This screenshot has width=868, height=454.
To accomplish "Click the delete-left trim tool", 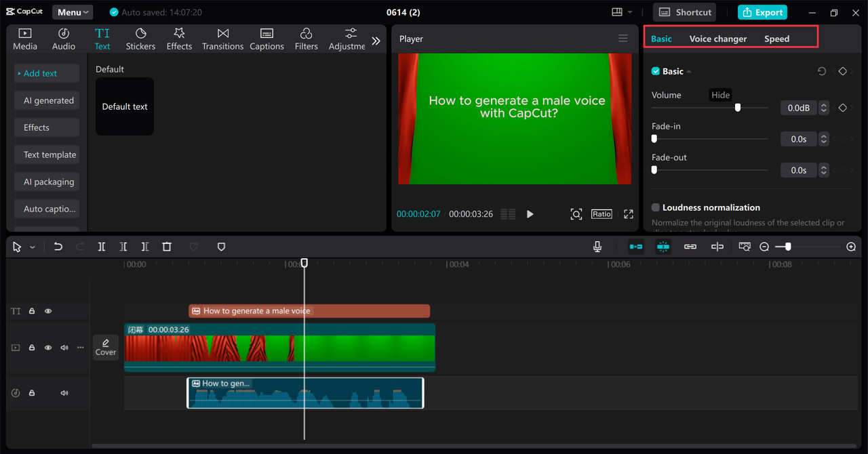I will pos(123,247).
